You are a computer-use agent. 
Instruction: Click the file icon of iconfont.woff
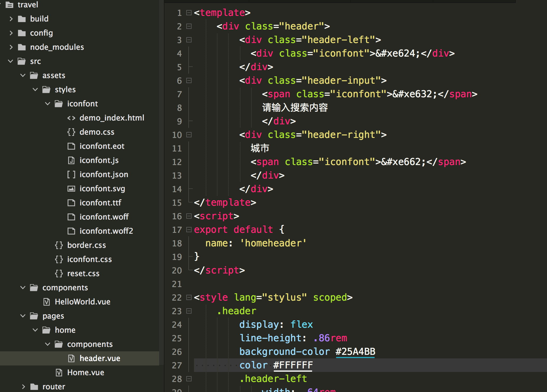pos(71,217)
